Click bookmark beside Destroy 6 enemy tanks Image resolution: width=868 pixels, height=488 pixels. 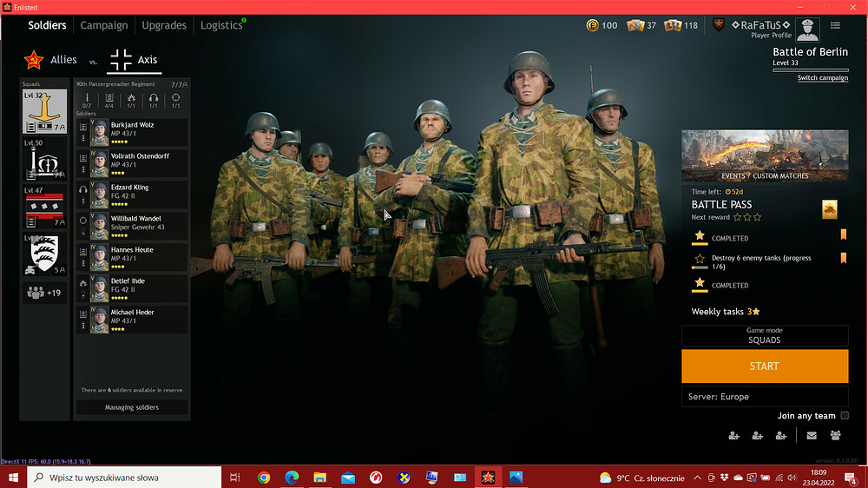click(x=844, y=258)
